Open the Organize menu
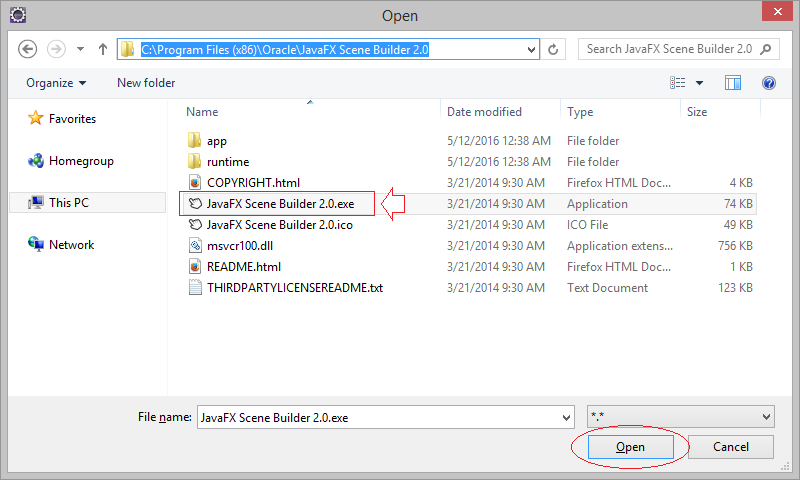Viewport: 800px width, 480px height. click(x=56, y=83)
